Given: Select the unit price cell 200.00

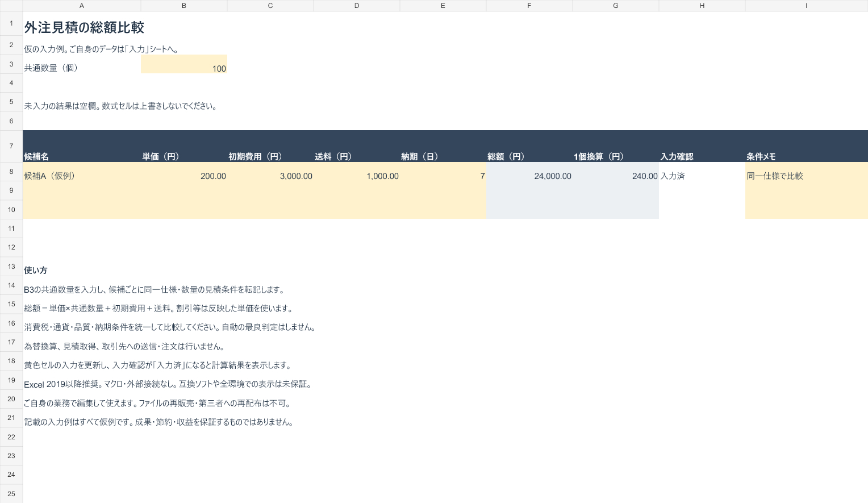Looking at the screenshot, I should [184, 172].
